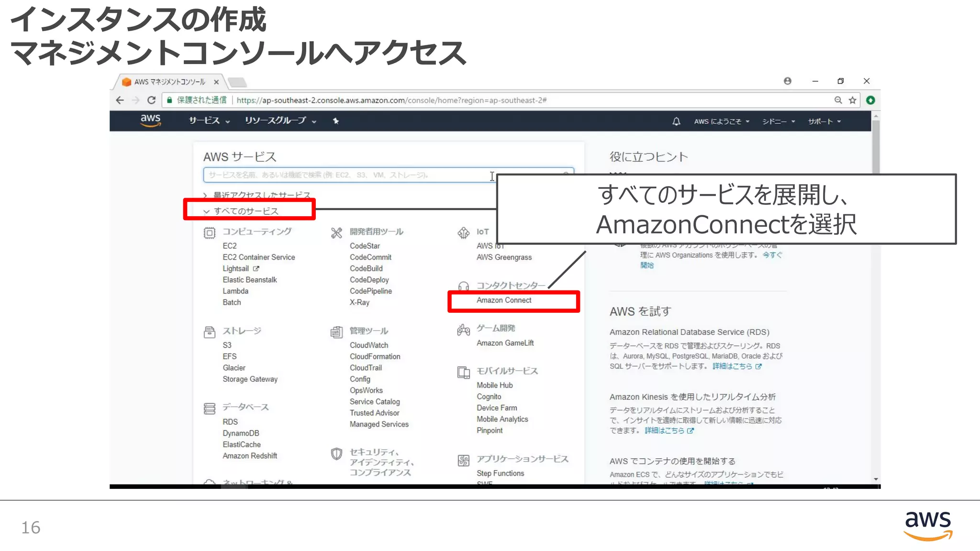Open Mobile Analytics service
Image resolution: width=980 pixels, height=551 pixels.
point(502,419)
